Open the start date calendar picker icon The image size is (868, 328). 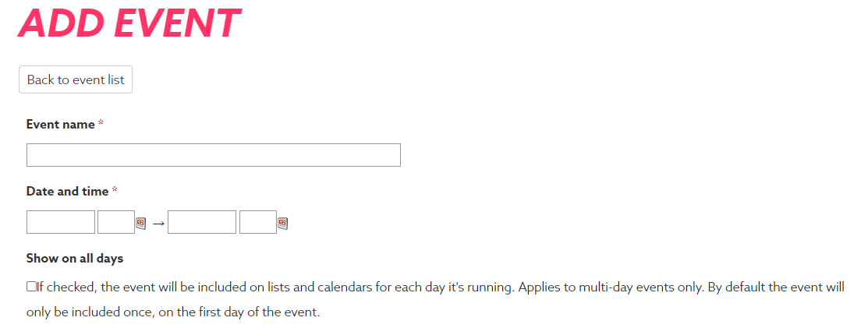click(x=140, y=224)
